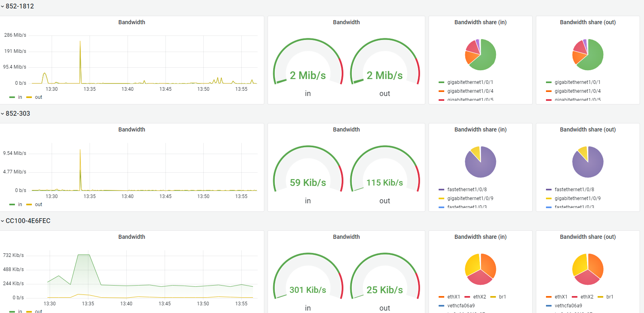Collapse the 852-1812 row
This screenshot has height=313, width=644.
click(17, 6)
